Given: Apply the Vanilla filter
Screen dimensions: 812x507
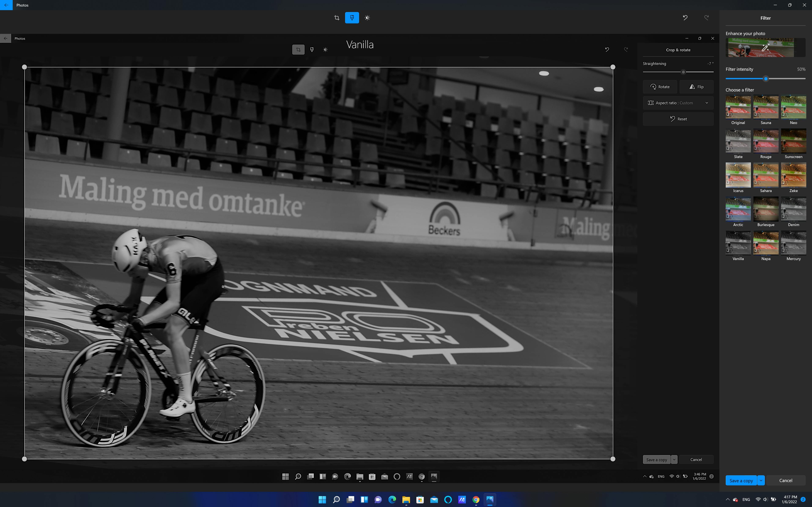Looking at the screenshot, I should (738, 245).
